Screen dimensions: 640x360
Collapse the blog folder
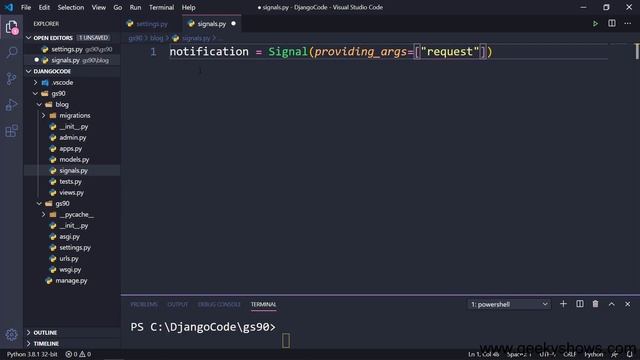[72, 104]
